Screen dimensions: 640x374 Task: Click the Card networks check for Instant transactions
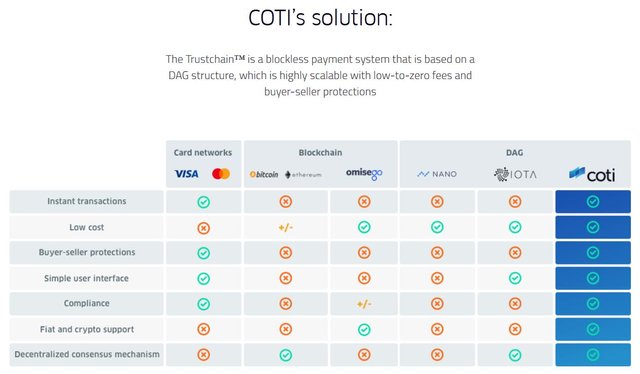point(204,202)
